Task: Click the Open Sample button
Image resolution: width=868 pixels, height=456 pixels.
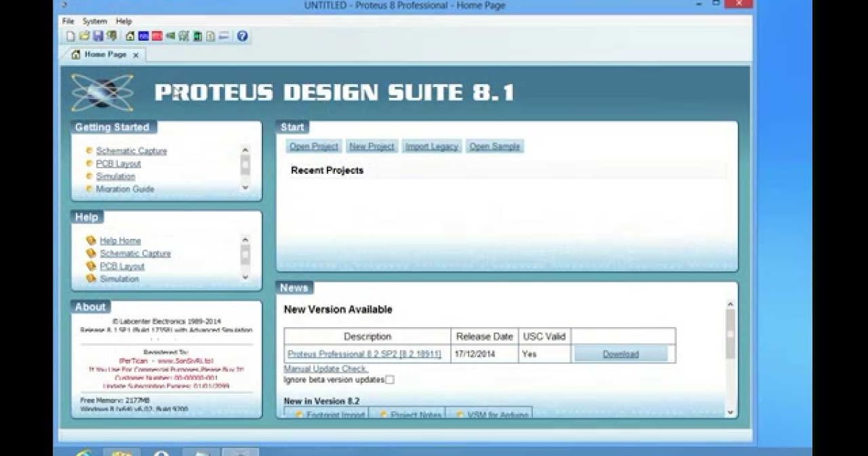Action: 495,146
